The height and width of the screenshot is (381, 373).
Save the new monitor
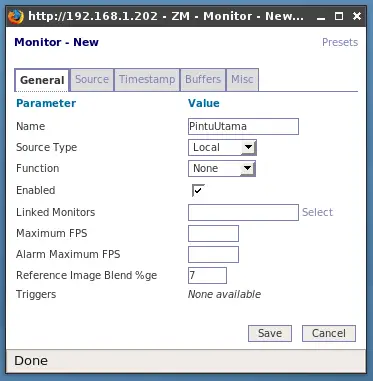pos(270,333)
